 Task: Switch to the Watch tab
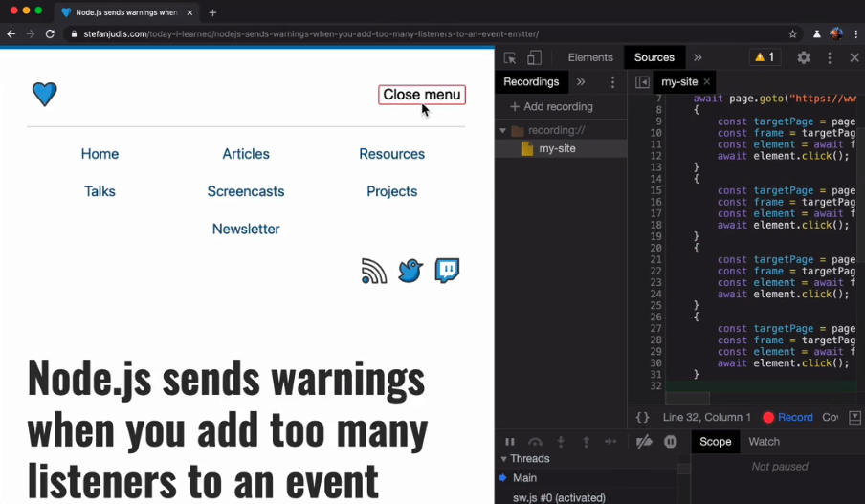click(764, 442)
